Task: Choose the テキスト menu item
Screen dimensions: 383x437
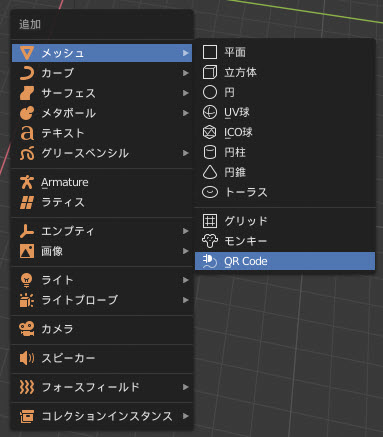Action: tap(102, 133)
